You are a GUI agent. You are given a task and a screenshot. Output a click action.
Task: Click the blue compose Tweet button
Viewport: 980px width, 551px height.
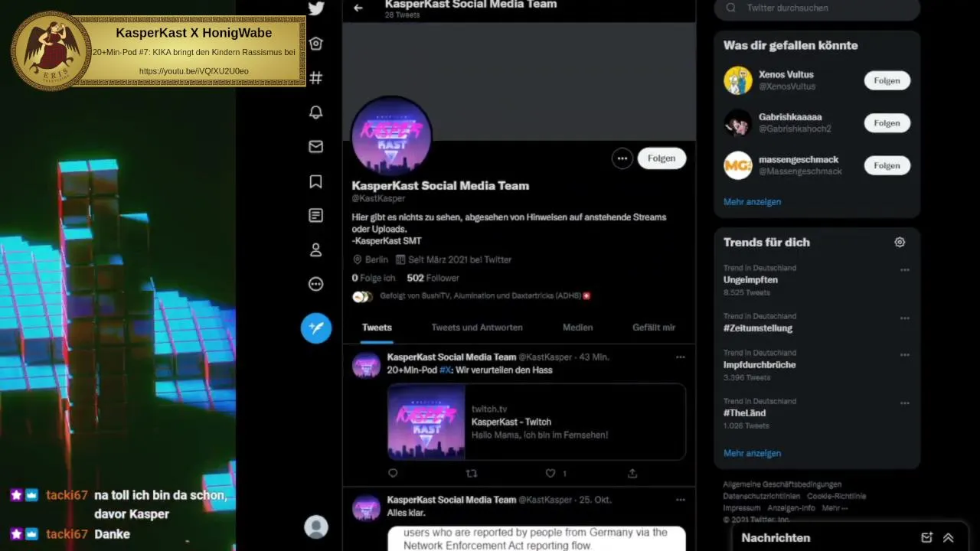[316, 328]
